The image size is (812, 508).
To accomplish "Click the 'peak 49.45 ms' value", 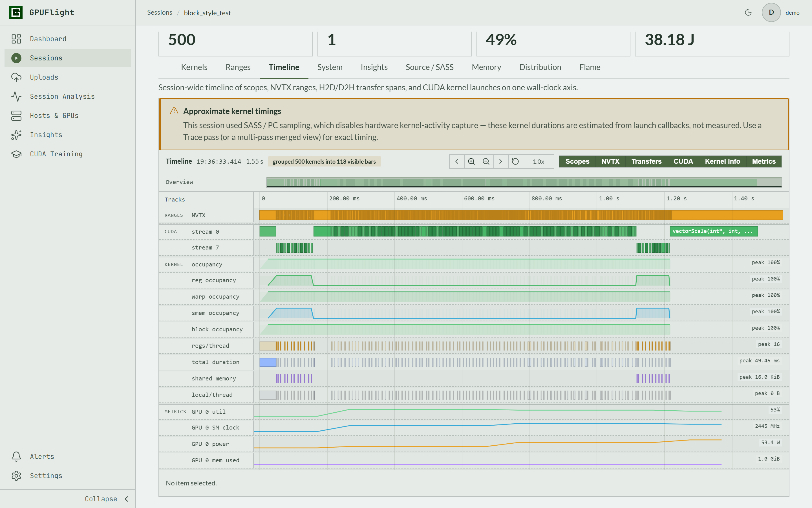I will tap(759, 360).
